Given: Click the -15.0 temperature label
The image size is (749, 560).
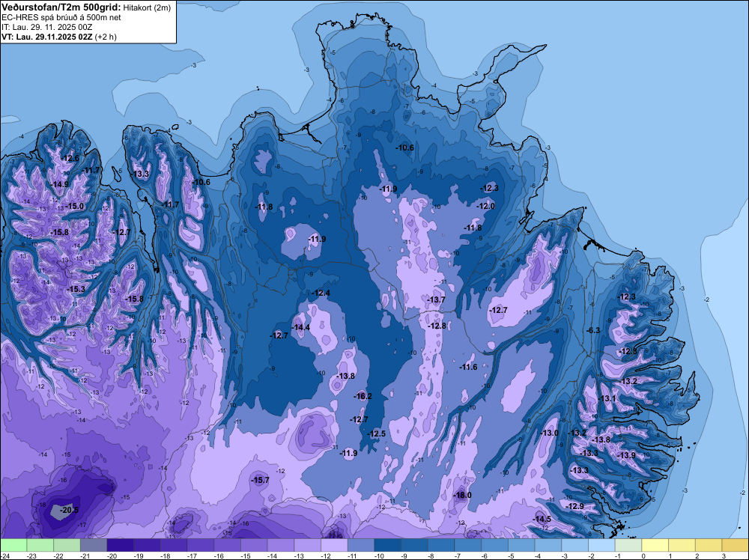Looking at the screenshot, I should 74,206.
